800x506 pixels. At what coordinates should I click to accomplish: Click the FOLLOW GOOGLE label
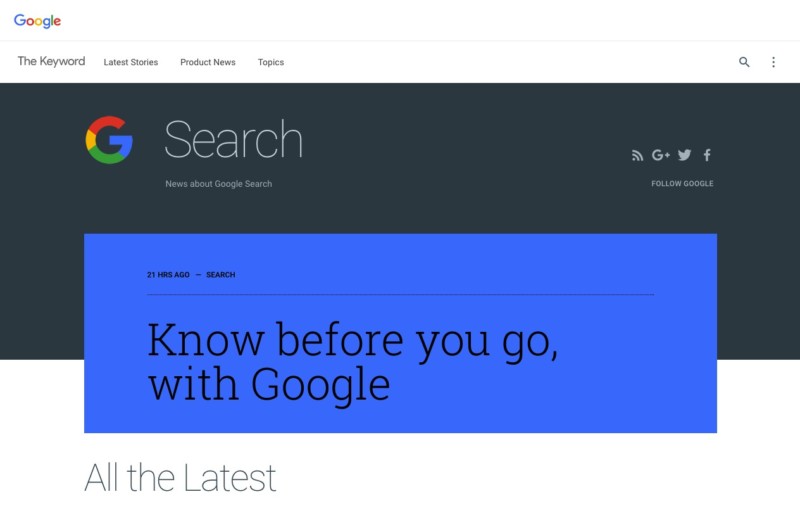point(682,184)
